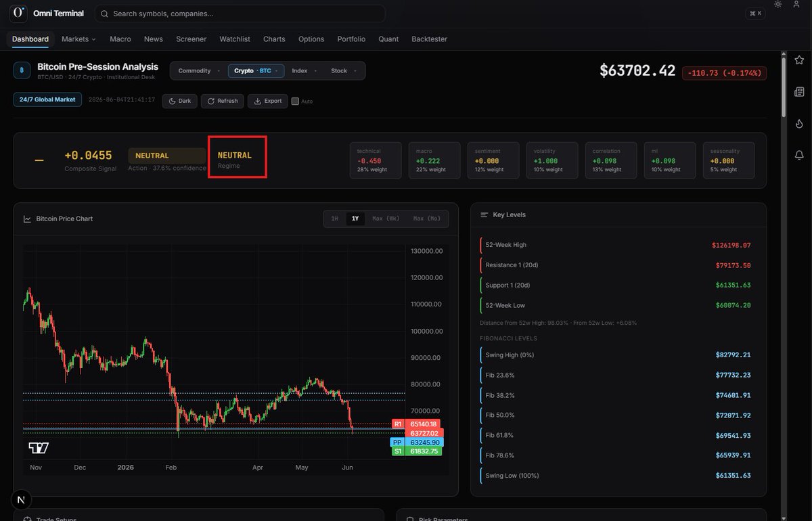Open the newspaper news sidebar icon
Image resolution: width=812 pixels, height=521 pixels.
(799, 92)
